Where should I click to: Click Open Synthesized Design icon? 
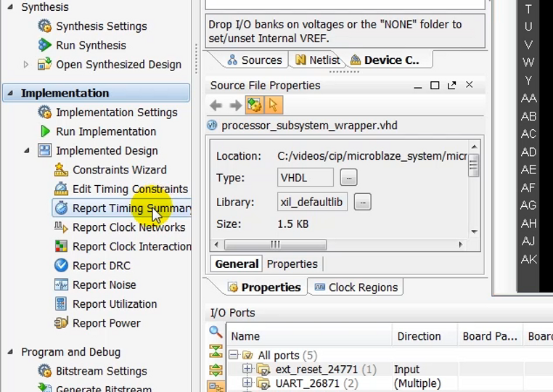pyautogui.click(x=44, y=64)
